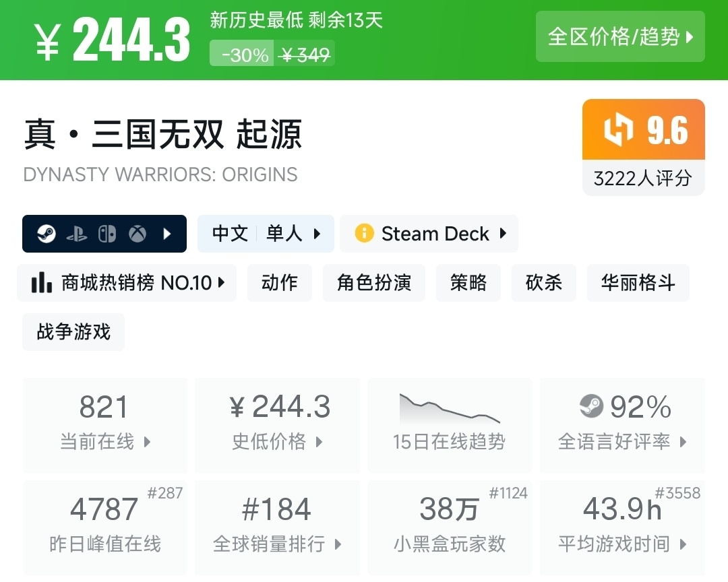The height and width of the screenshot is (582, 728).
Task: Click the bar chart sales ranking icon
Action: (x=42, y=283)
